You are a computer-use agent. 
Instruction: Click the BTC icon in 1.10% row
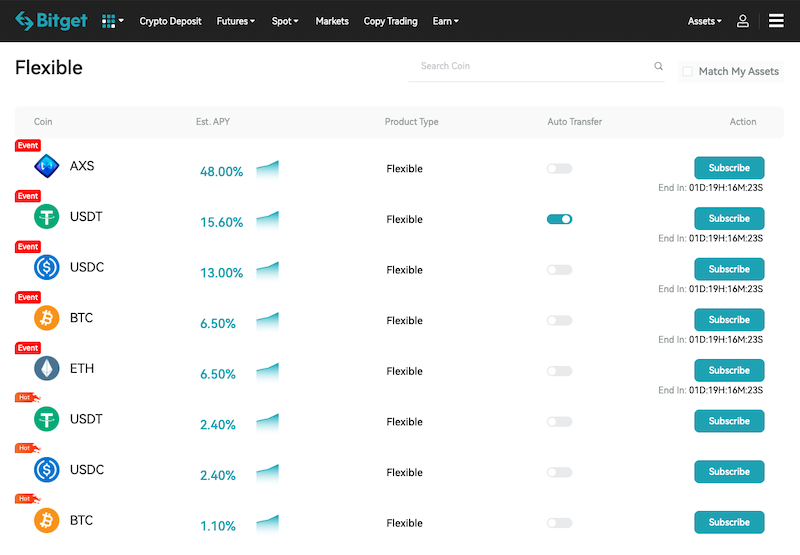click(x=46, y=520)
